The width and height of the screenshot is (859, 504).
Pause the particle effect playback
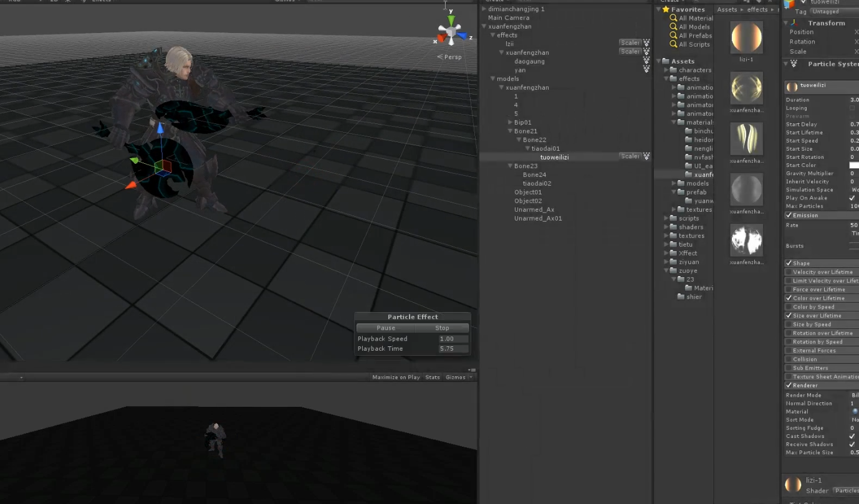click(386, 328)
